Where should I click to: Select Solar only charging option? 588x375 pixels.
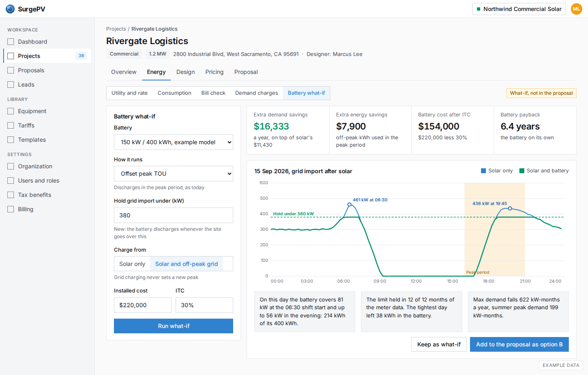click(132, 264)
